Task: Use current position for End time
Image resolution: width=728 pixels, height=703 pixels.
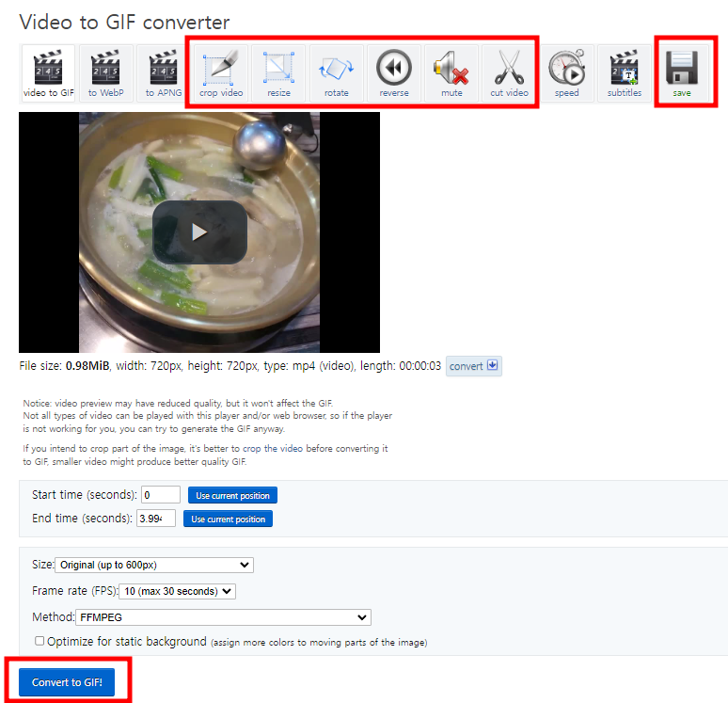Action: coord(228,519)
